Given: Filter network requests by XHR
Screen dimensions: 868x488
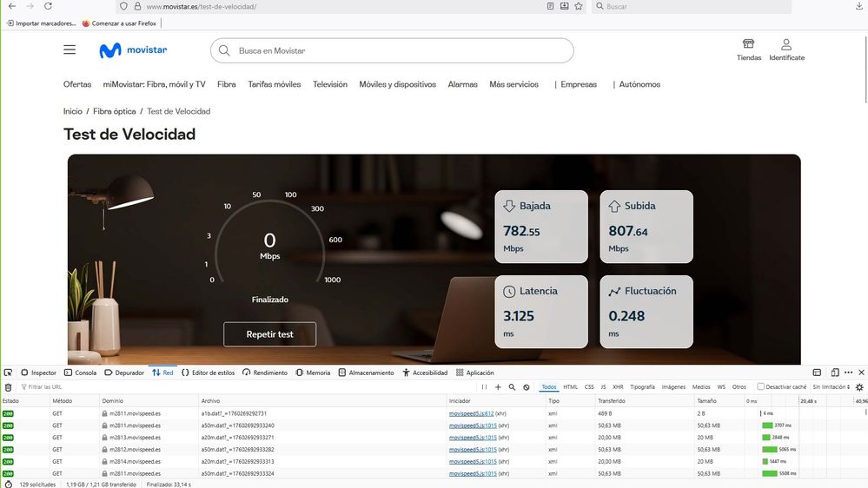Looking at the screenshot, I should coord(618,387).
